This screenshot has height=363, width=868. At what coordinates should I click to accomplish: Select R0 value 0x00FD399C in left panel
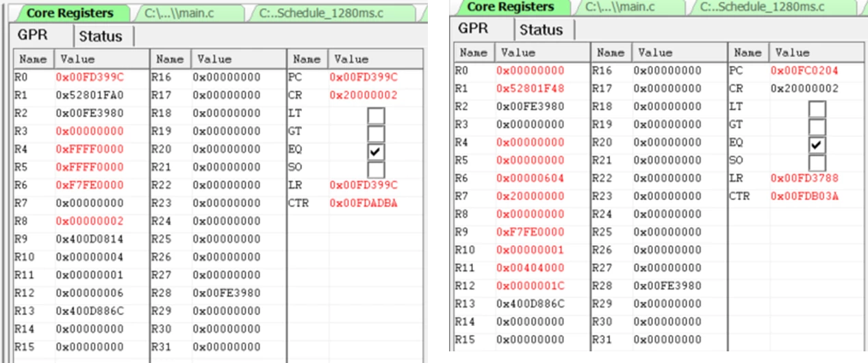tap(90, 77)
